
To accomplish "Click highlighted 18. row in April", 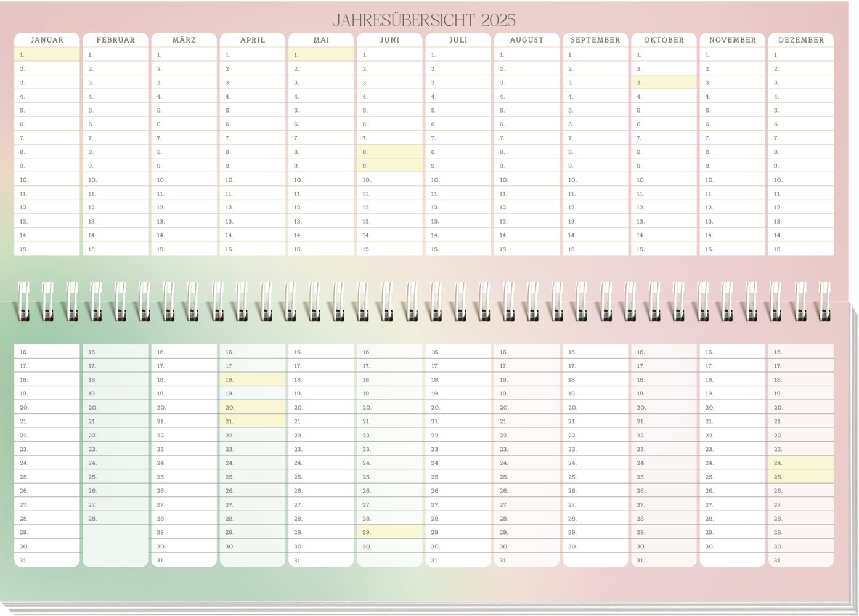I will [x=253, y=380].
